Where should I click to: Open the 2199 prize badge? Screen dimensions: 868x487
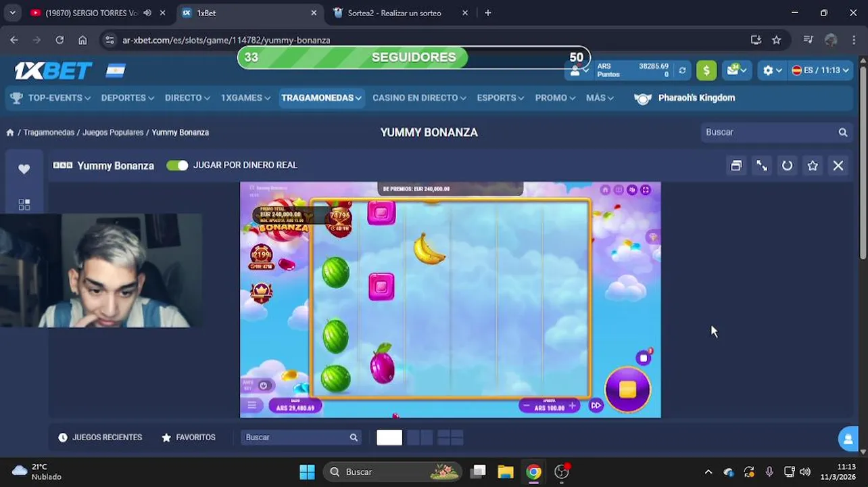[x=261, y=256]
